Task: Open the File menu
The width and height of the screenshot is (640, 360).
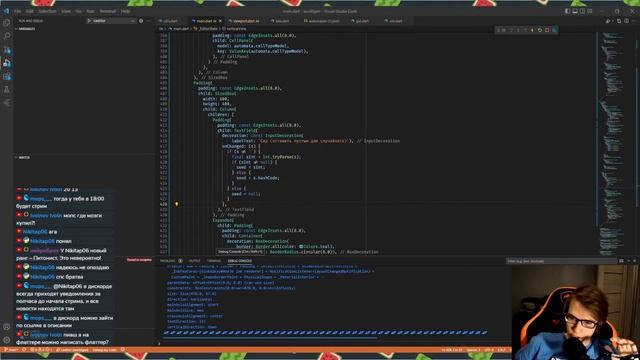Action: coord(18,11)
